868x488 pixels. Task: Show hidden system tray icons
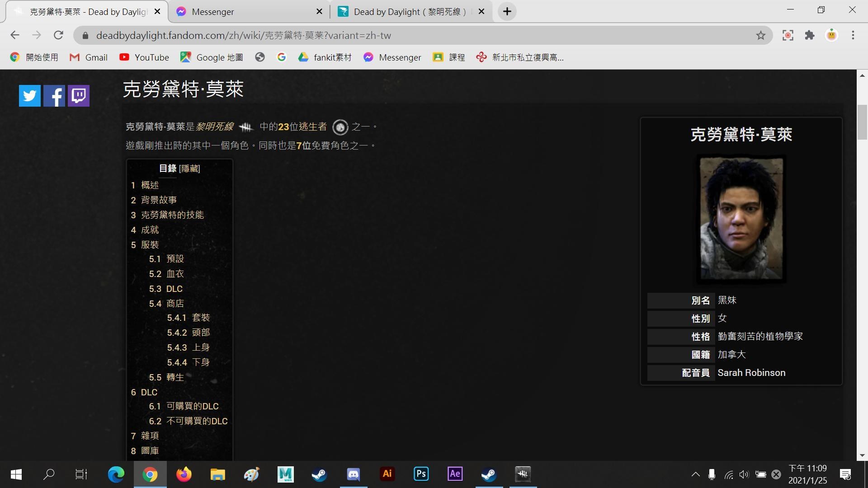[696, 474]
